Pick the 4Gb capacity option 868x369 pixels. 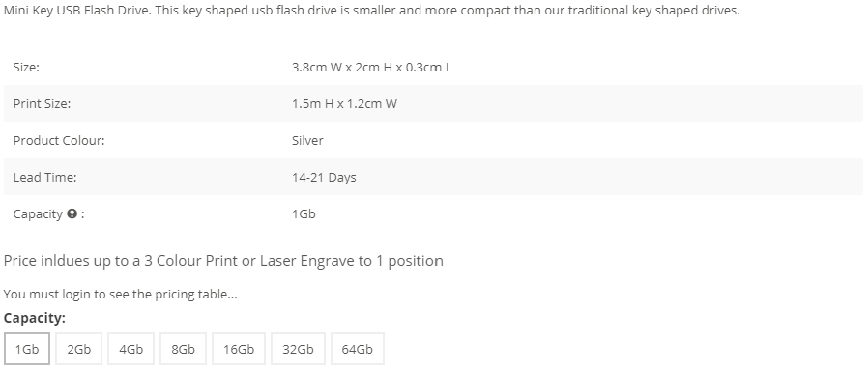130,349
